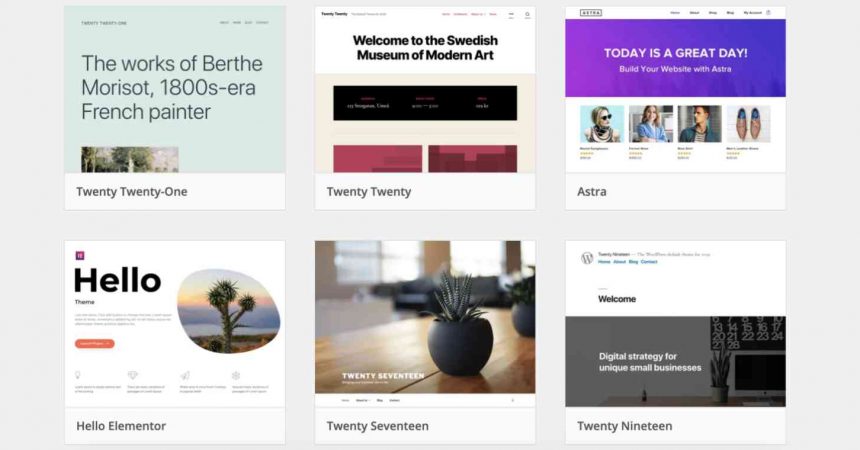Choose the Hello Elementor theme preview
This screenshot has height=450, width=860.
pos(175,324)
